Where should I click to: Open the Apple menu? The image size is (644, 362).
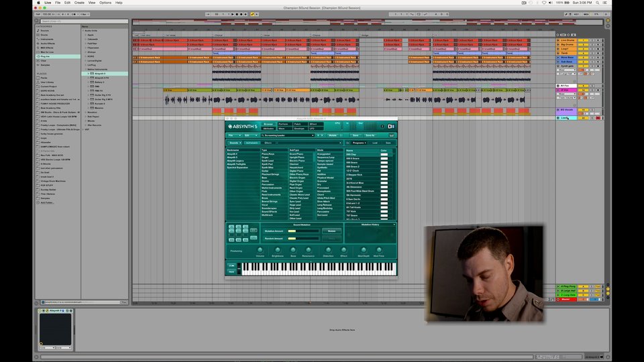39,3
